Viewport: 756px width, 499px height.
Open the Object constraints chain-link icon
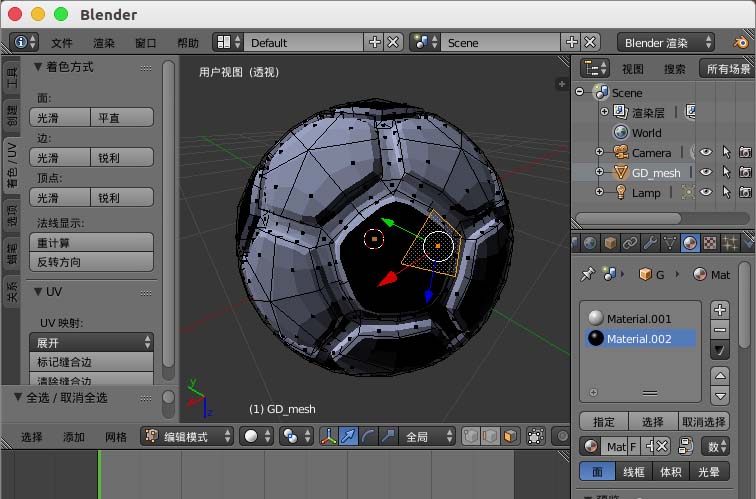630,243
